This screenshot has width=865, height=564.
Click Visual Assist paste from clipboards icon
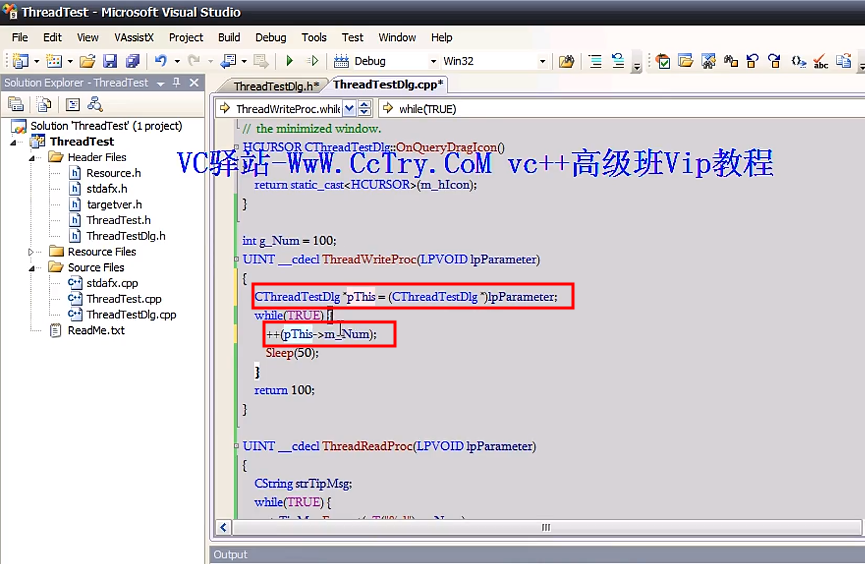(x=843, y=61)
